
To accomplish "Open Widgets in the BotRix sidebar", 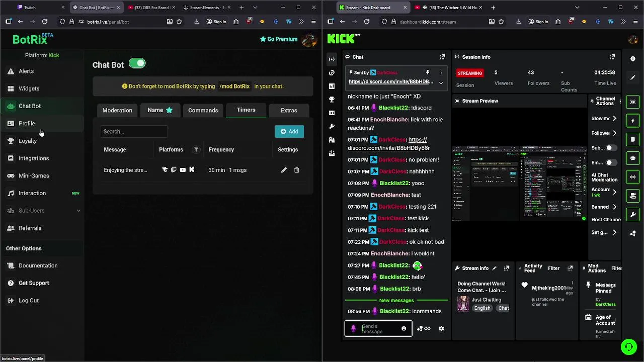I will [29, 88].
